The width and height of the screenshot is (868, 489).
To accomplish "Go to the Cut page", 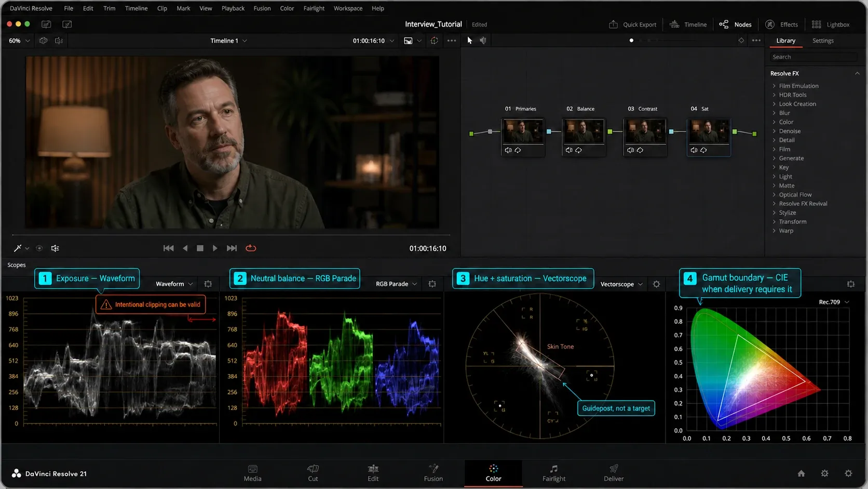I will [313, 473].
